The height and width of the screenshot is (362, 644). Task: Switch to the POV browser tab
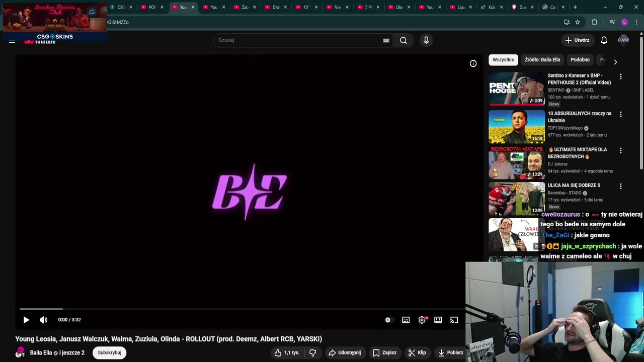151,7
